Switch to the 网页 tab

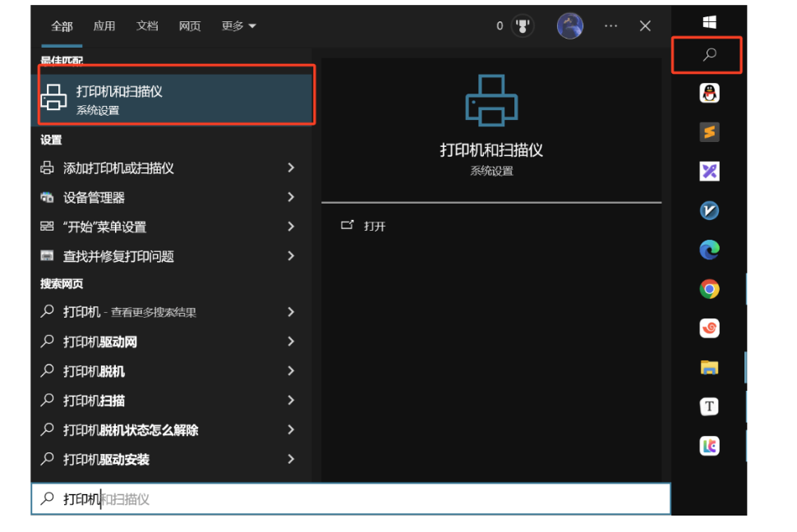pos(190,26)
